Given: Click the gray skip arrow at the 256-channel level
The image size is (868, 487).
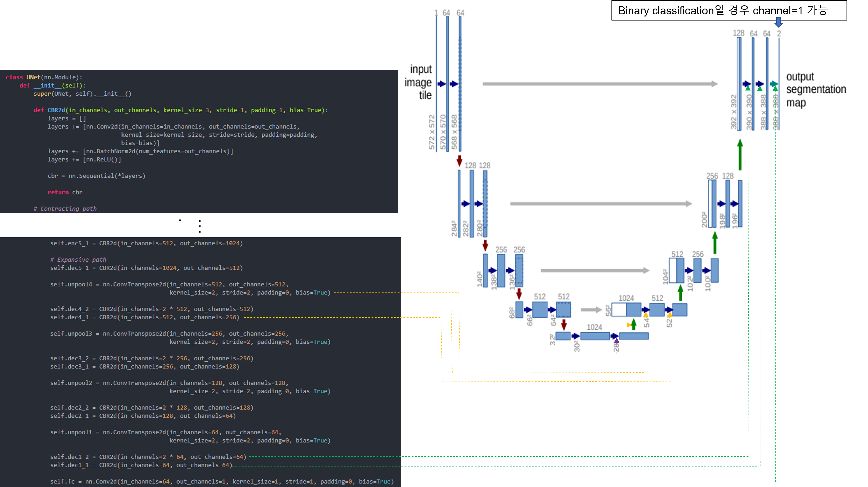Looking at the screenshot, I should point(595,270).
